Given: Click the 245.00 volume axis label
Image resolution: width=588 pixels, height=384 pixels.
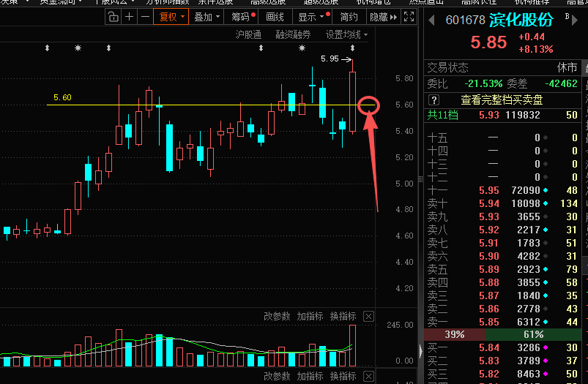Looking at the screenshot, I should [400, 325].
